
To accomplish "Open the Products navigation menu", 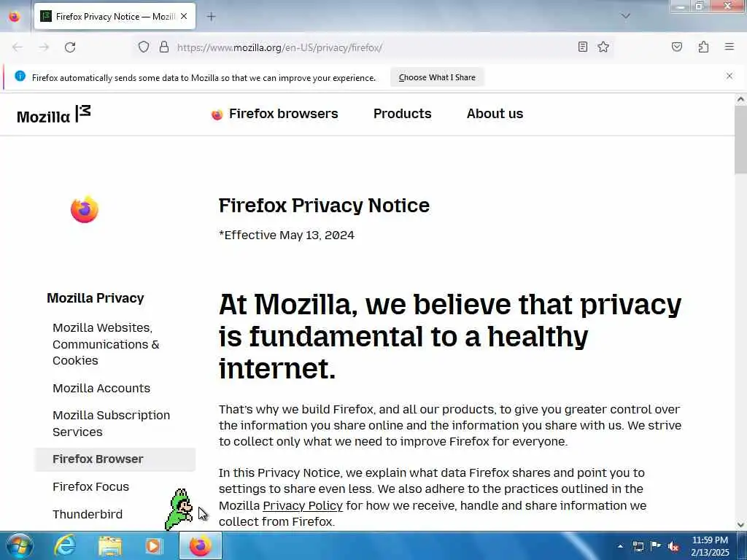I will click(402, 114).
